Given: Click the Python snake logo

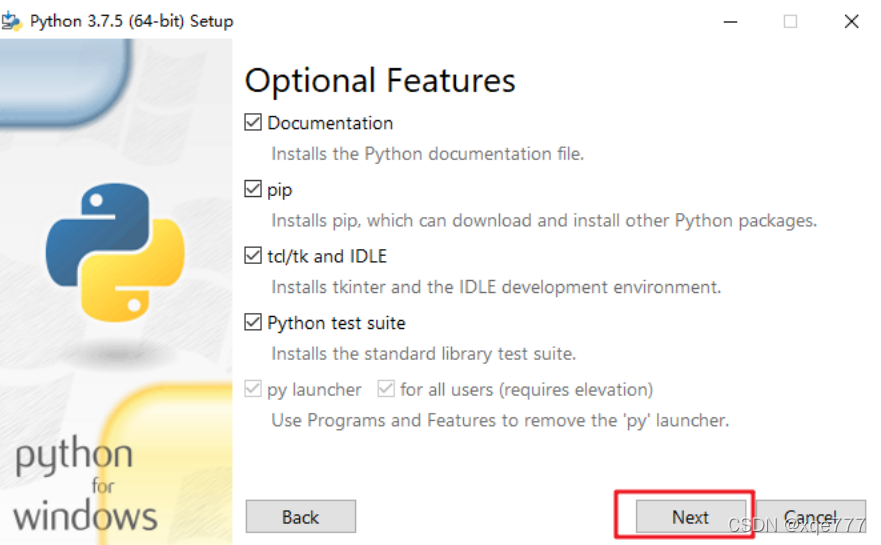Looking at the screenshot, I should pos(115,252).
